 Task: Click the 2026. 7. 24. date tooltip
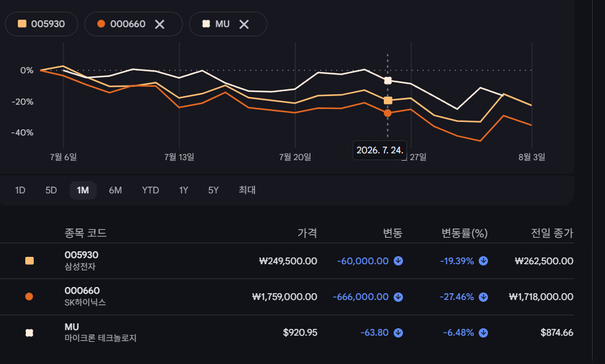click(380, 150)
